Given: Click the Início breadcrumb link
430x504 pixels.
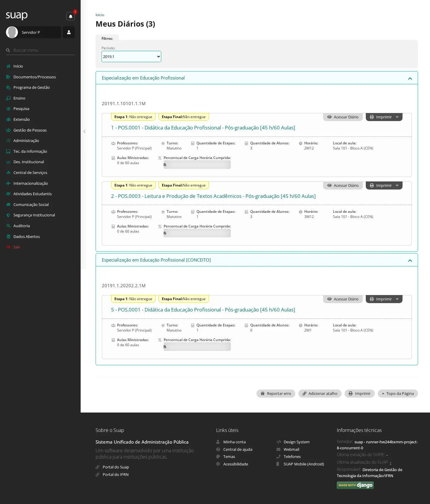Looking at the screenshot, I should click(100, 15).
